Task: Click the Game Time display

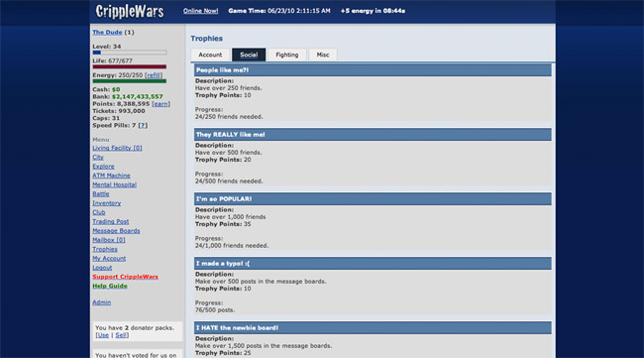Action: pyautogui.click(x=279, y=11)
